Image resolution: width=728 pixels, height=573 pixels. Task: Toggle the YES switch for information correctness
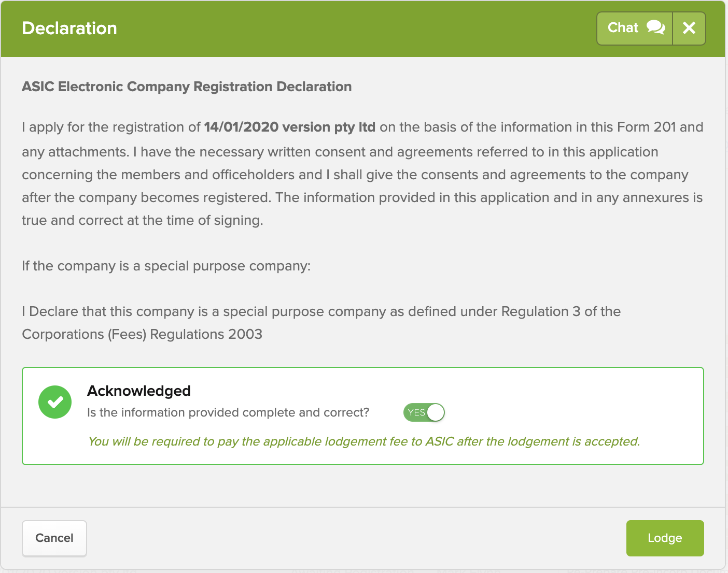coord(424,412)
